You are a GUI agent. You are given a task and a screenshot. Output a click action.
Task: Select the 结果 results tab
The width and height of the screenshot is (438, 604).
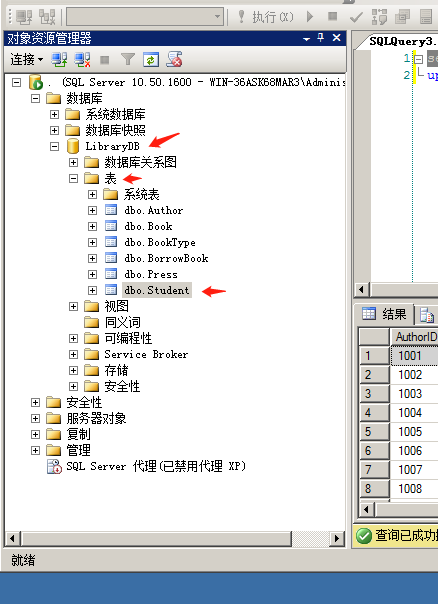click(x=384, y=314)
